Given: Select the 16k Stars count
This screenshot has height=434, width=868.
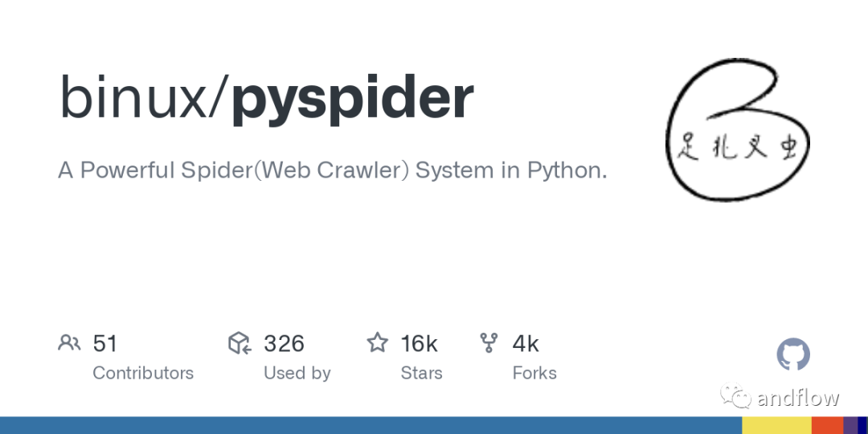Looking at the screenshot, I should click(x=419, y=344).
